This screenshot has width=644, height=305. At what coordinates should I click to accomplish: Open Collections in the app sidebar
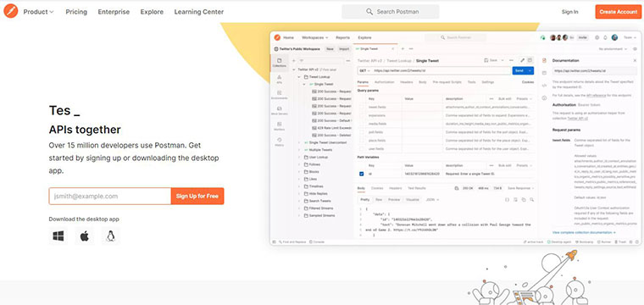[x=280, y=63]
